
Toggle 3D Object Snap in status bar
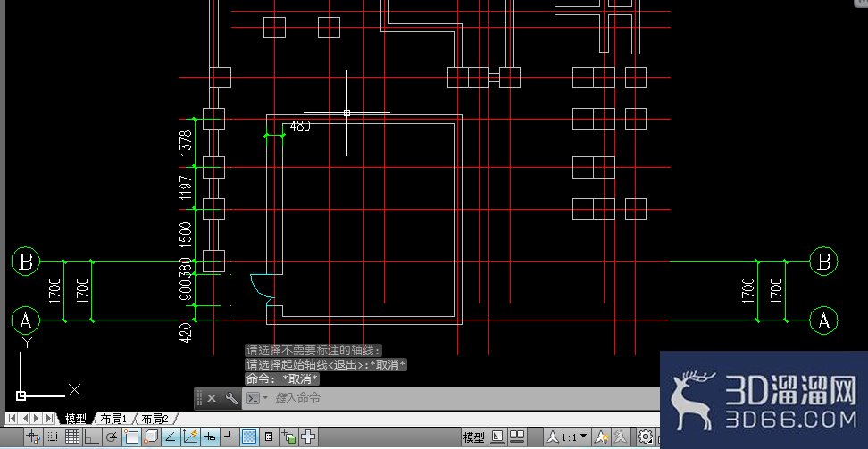(151, 437)
